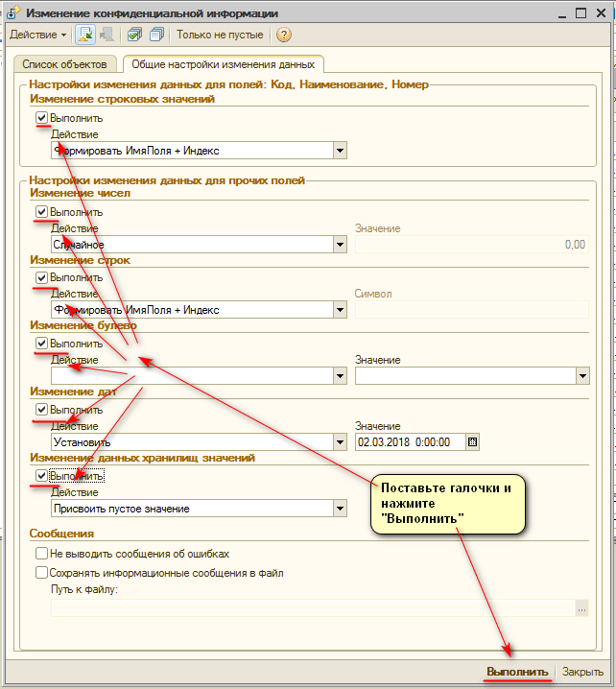
Task: Click the check-all boxes toolbar icon
Action: (x=133, y=35)
